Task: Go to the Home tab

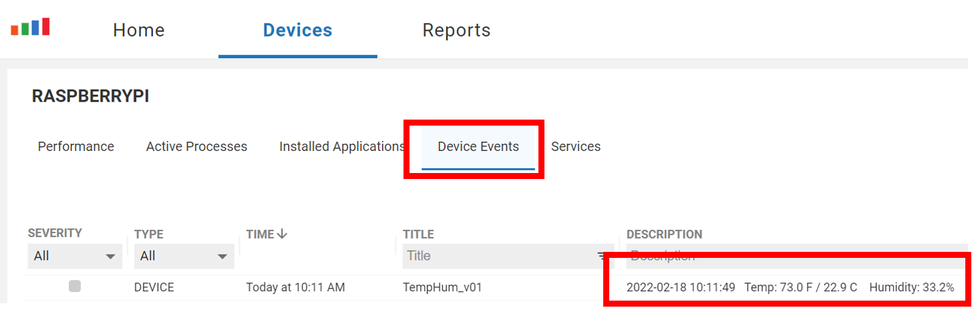Action: pyautogui.click(x=139, y=30)
